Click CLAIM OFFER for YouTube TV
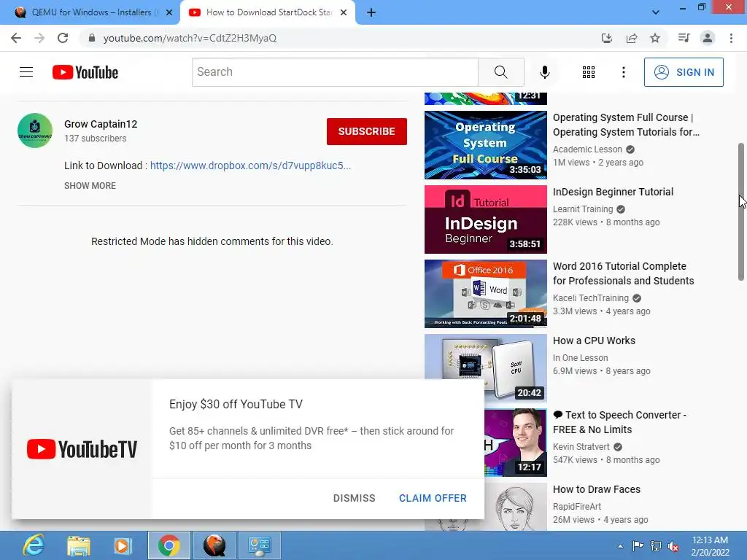This screenshot has height=560, width=747. pyautogui.click(x=433, y=498)
